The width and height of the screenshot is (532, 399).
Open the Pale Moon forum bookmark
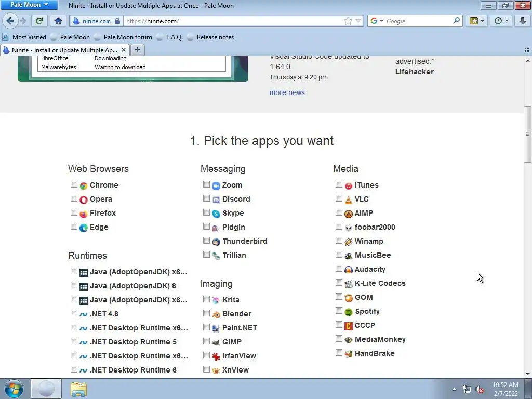click(x=123, y=37)
